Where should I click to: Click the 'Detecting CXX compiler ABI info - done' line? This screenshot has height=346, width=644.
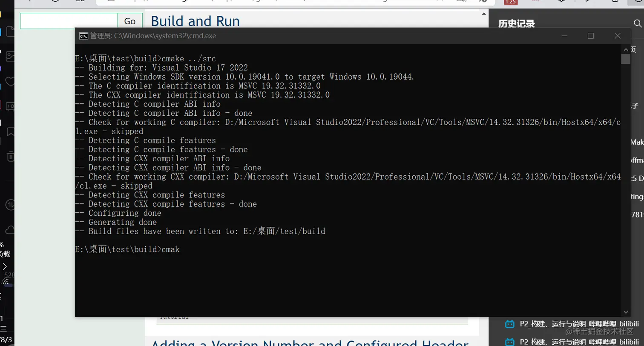pyautogui.click(x=168, y=168)
